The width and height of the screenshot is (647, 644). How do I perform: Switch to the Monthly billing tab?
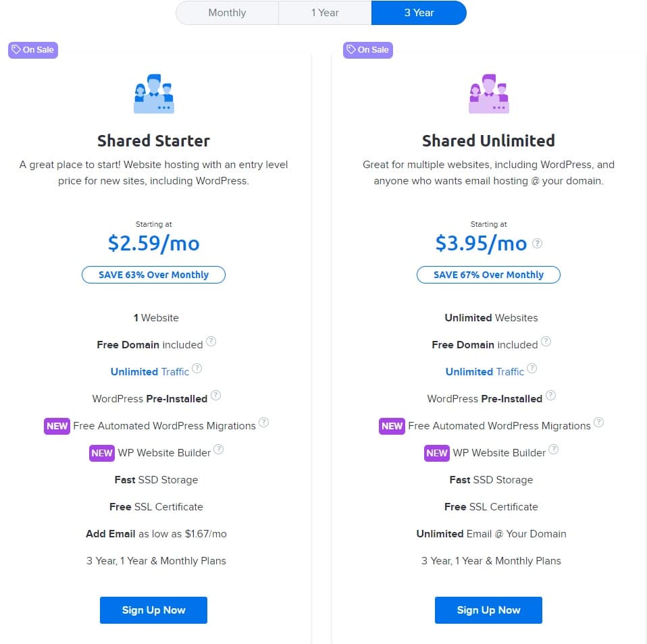tap(226, 13)
